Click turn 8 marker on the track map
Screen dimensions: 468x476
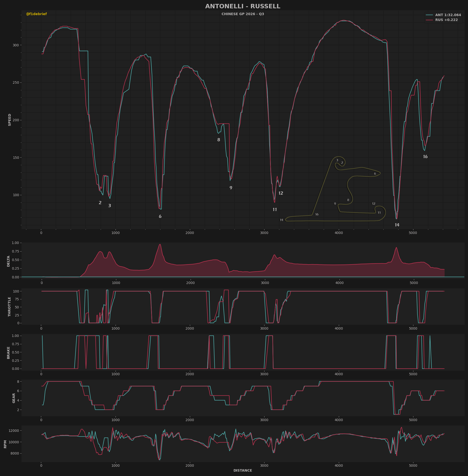tap(348, 200)
